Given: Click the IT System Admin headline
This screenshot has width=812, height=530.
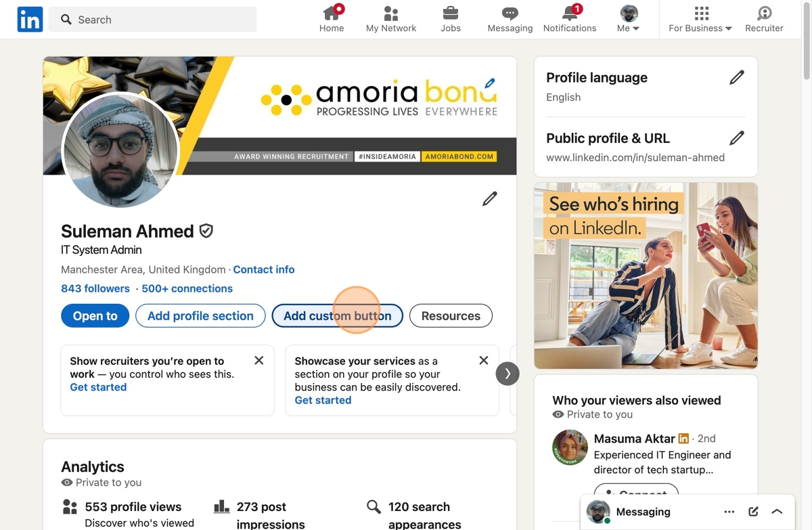Looking at the screenshot, I should point(101,250).
